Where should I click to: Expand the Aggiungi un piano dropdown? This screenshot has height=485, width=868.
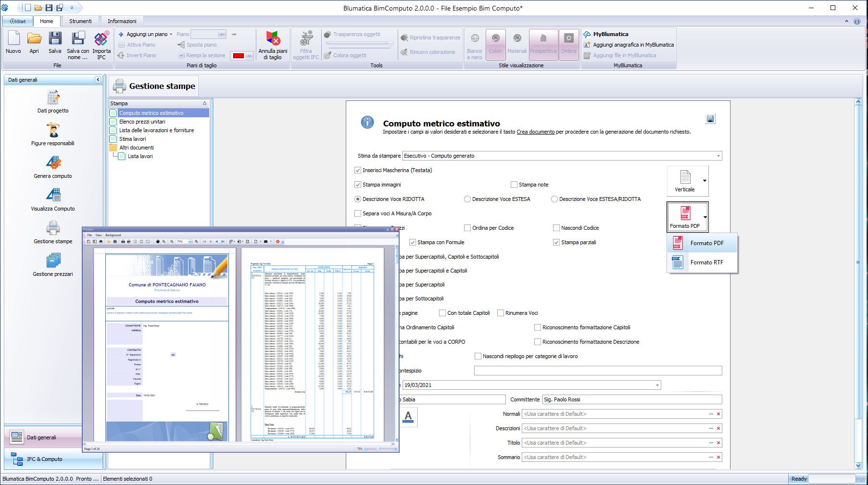[x=171, y=34]
